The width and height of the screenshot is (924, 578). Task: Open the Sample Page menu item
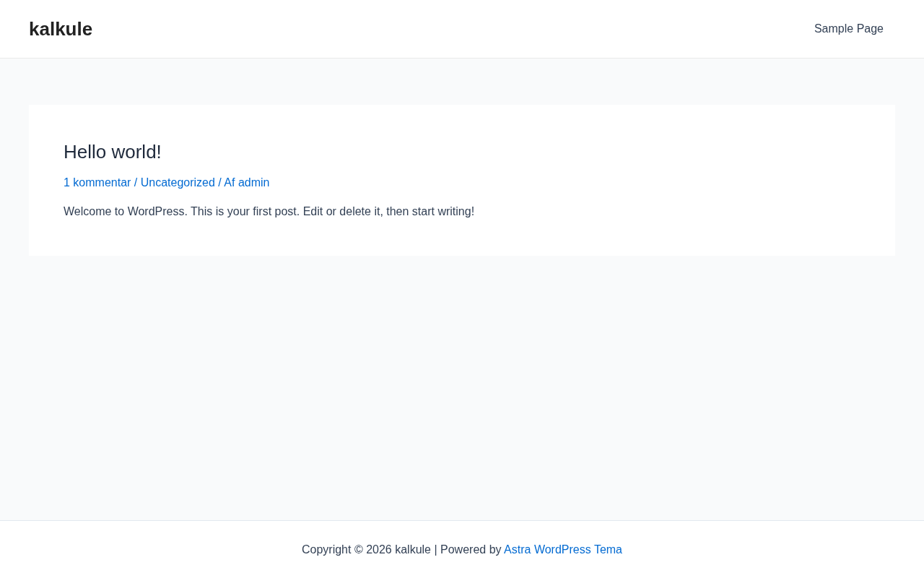point(848,29)
